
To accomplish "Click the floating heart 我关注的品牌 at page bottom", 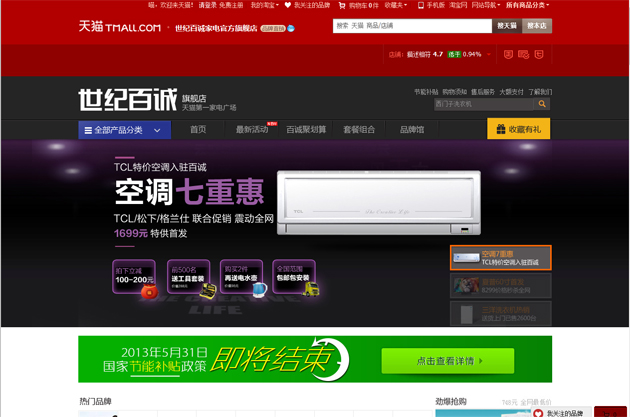I will 538,413.
